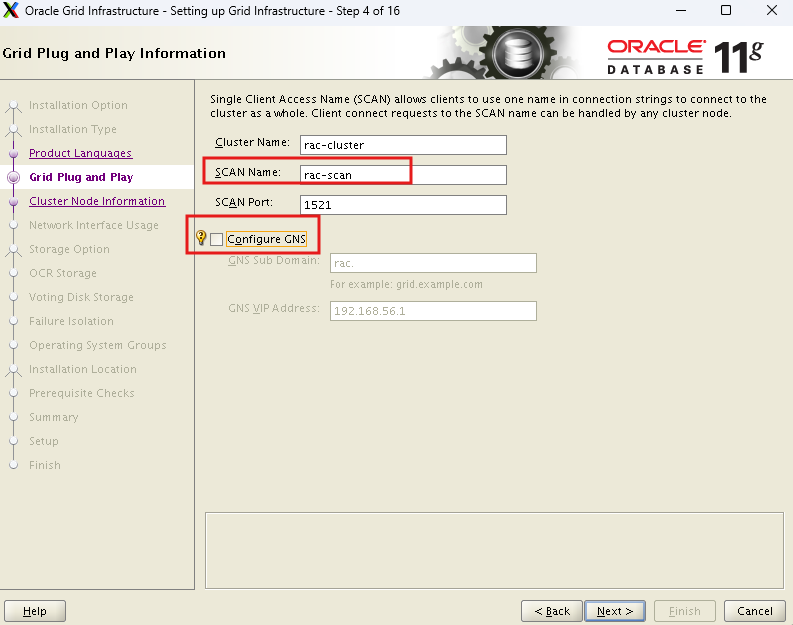Select the Grid Plug and Play step

tap(81, 177)
